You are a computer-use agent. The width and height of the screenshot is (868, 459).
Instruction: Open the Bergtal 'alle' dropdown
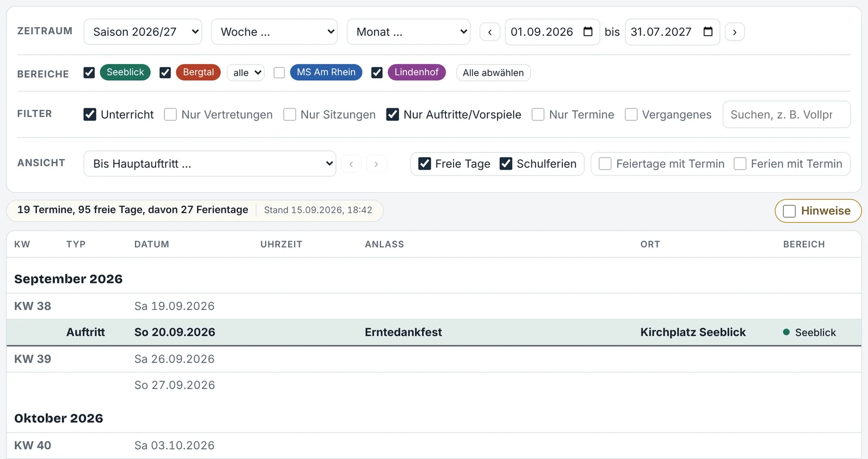point(246,73)
